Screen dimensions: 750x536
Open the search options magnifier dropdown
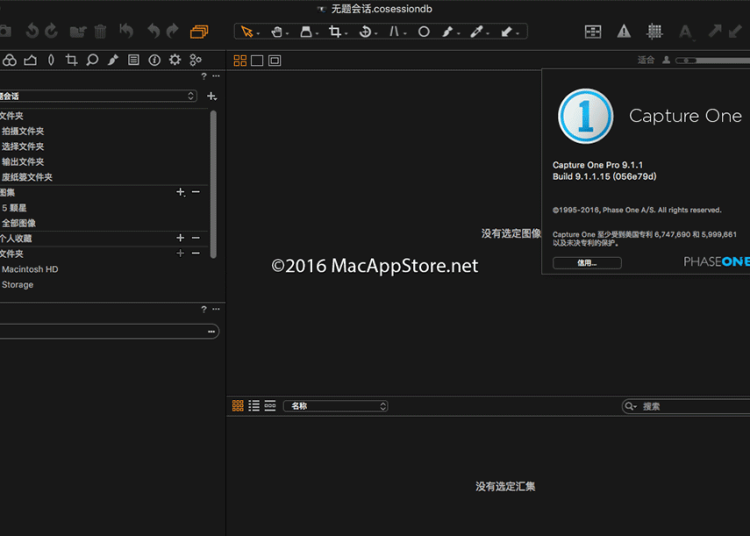tap(631, 406)
